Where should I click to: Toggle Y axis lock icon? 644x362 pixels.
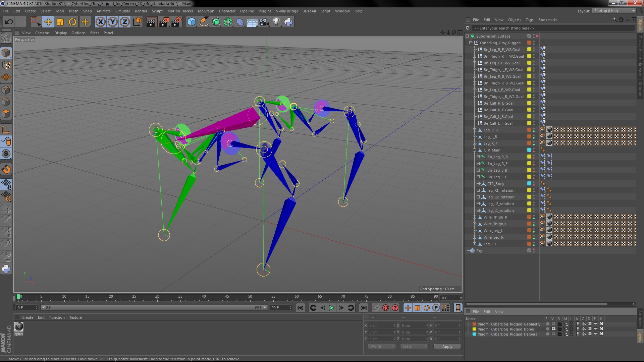click(113, 22)
